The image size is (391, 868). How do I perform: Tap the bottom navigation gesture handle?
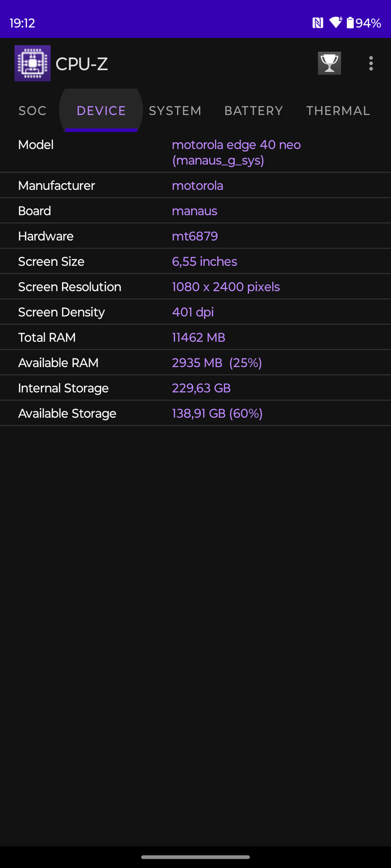(195, 857)
